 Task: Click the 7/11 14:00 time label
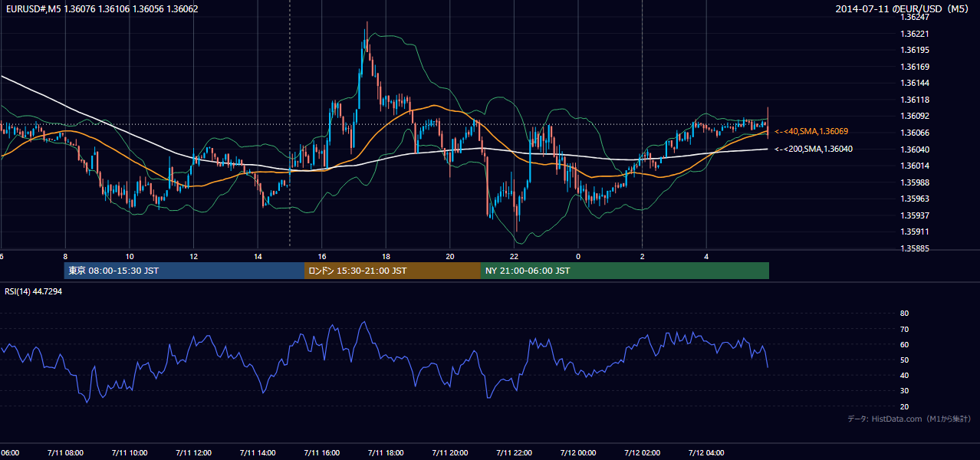pos(258,452)
